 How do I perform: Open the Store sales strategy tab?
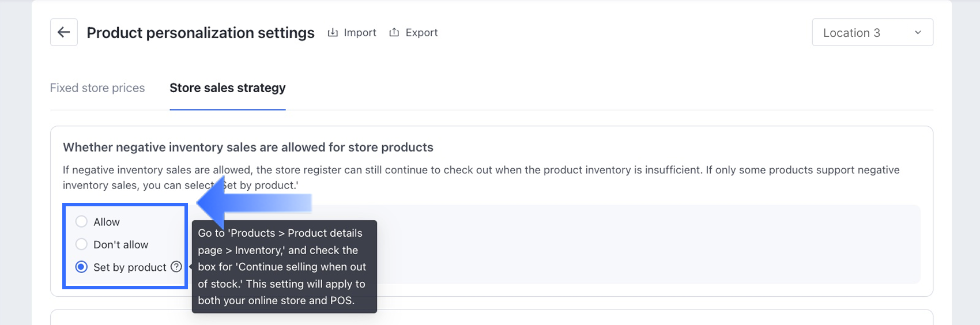point(227,88)
